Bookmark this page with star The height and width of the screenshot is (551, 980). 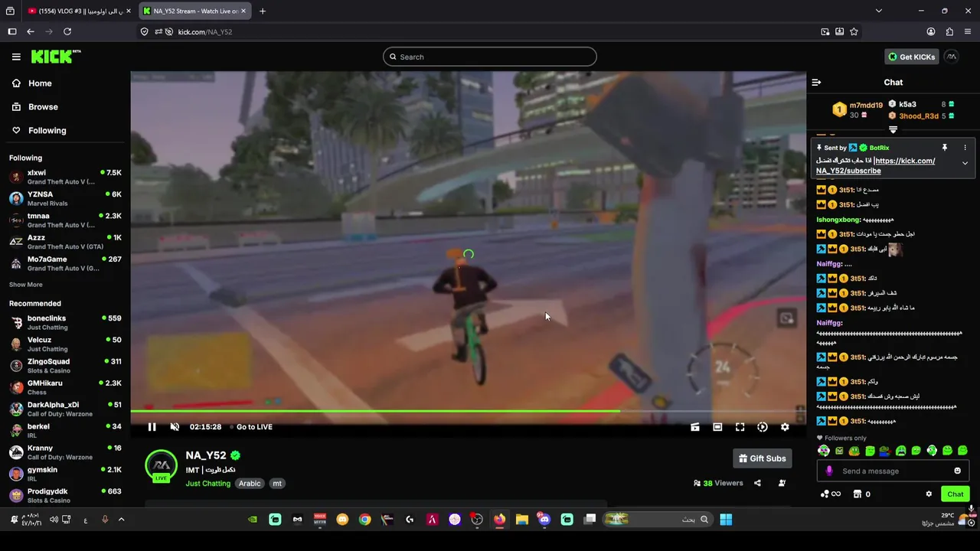coord(854,31)
